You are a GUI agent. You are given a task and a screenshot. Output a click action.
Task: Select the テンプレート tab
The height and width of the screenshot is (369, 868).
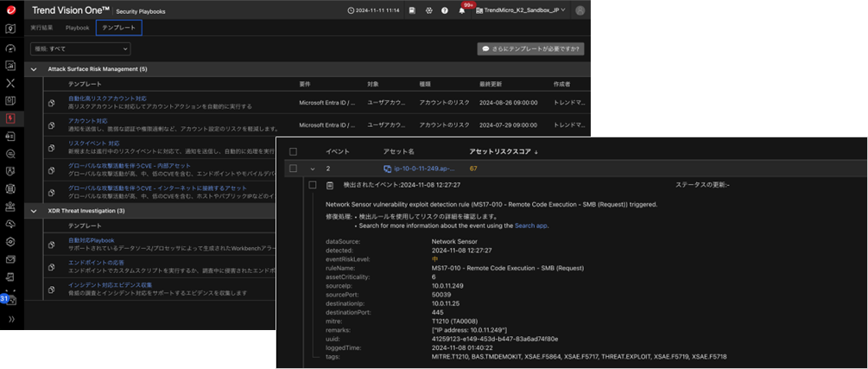coord(119,28)
